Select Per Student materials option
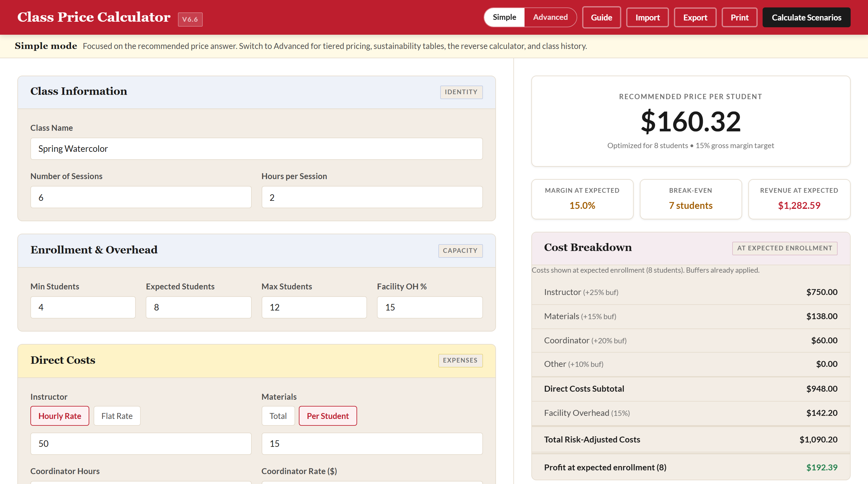Viewport: 868px width, 484px height. pyautogui.click(x=328, y=416)
